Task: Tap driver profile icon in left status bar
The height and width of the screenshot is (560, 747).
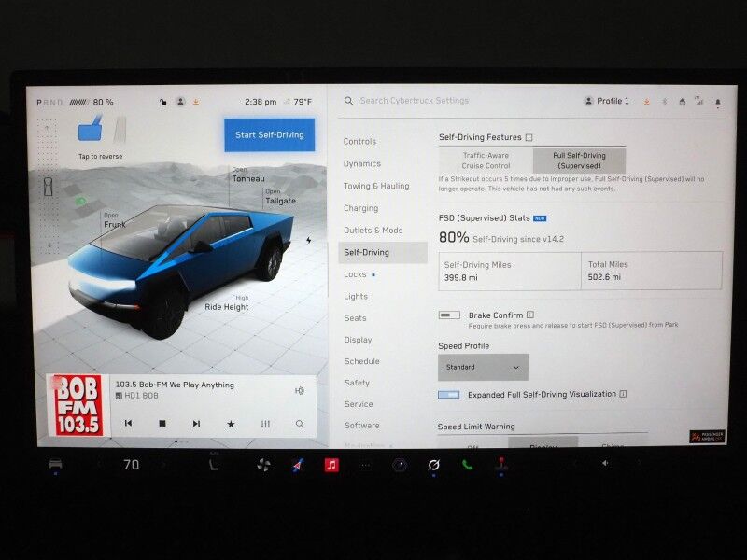Action: click(180, 102)
